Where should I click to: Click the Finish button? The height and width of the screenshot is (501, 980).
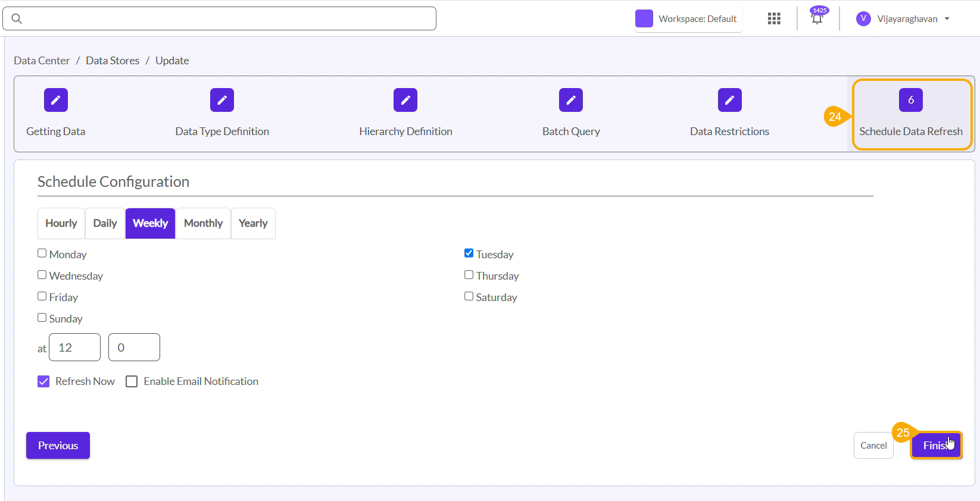(936, 446)
